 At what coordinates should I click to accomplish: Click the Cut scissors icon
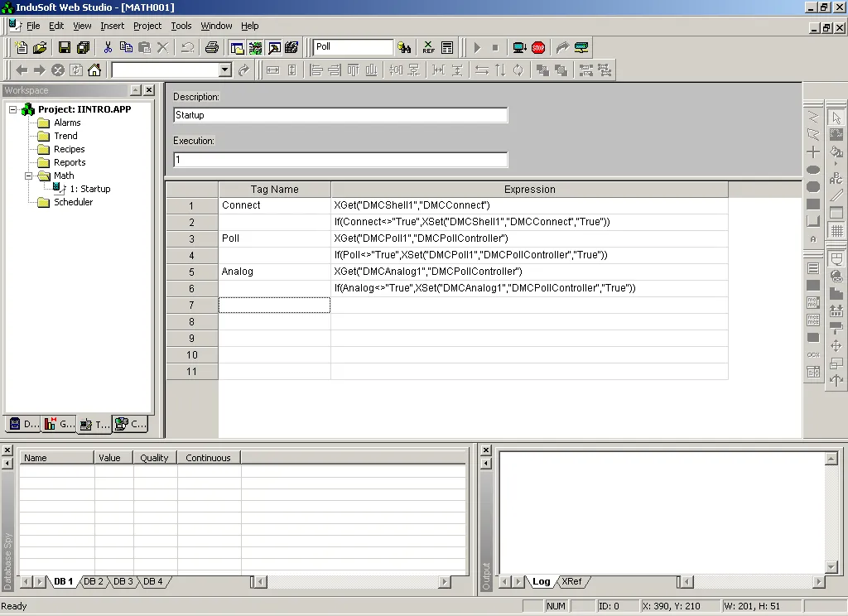(108, 47)
